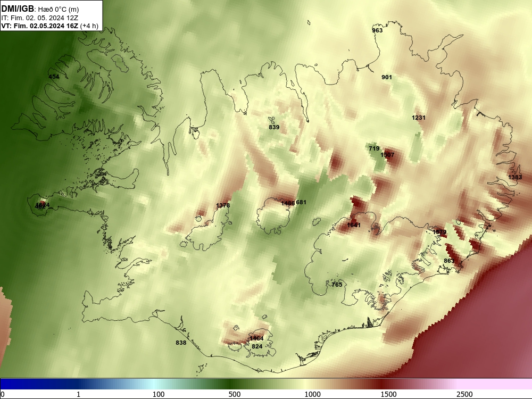Click the 100 tick on color scale
Viewport: 532px width, 399px height.
pos(159,394)
